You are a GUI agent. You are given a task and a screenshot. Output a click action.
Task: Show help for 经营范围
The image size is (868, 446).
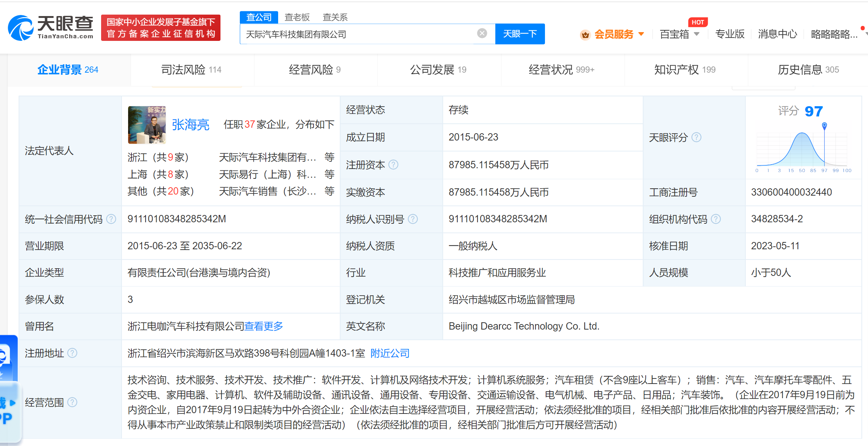[72, 402]
